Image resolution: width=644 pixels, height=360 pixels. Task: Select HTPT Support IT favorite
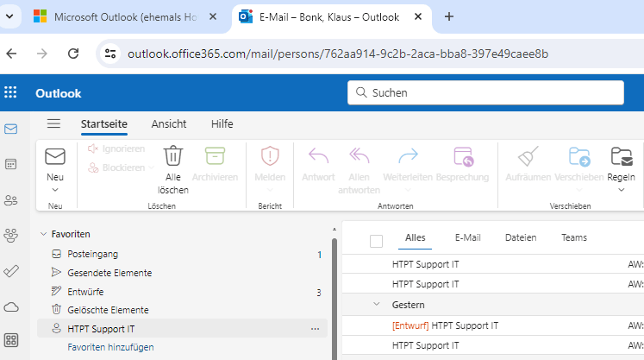tap(183, 328)
